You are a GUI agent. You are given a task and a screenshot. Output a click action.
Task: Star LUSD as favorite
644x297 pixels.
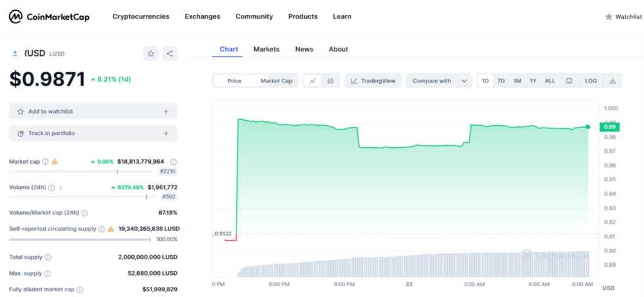click(x=151, y=53)
